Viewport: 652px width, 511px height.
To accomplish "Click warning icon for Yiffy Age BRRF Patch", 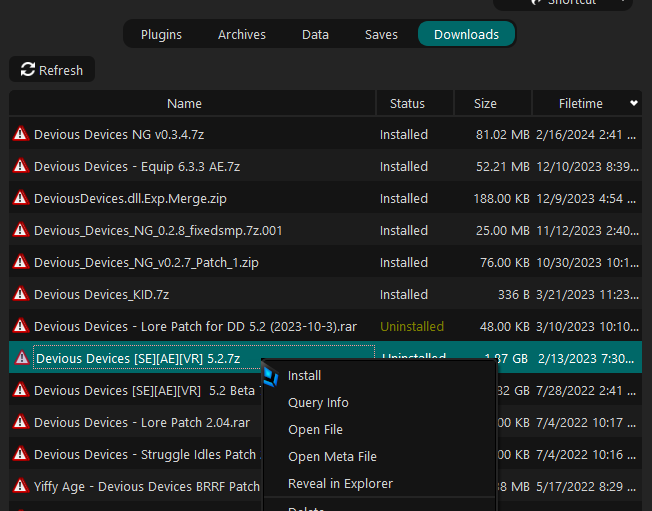I will click(x=21, y=486).
